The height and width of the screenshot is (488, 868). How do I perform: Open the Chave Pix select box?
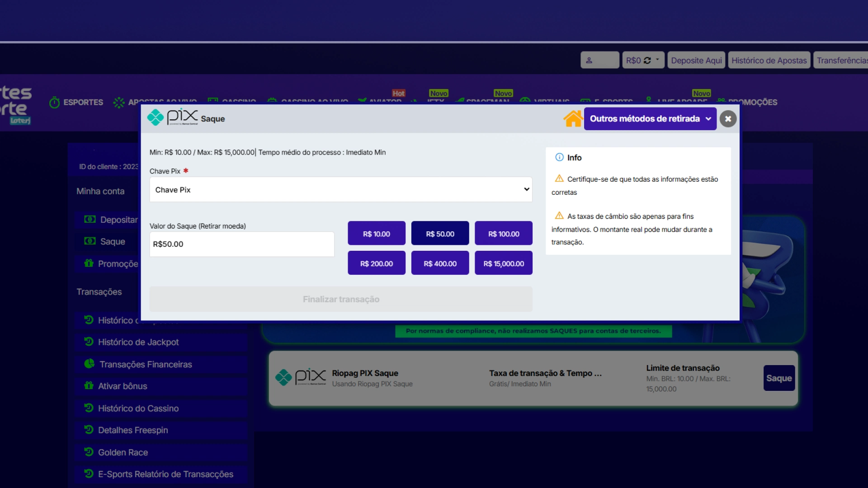(341, 189)
